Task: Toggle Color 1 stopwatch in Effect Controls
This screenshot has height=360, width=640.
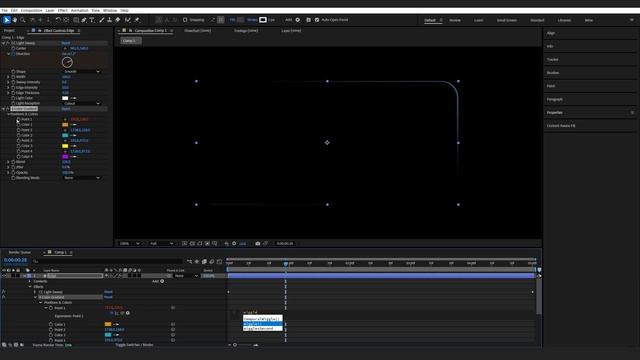Action: pyautogui.click(x=18, y=124)
